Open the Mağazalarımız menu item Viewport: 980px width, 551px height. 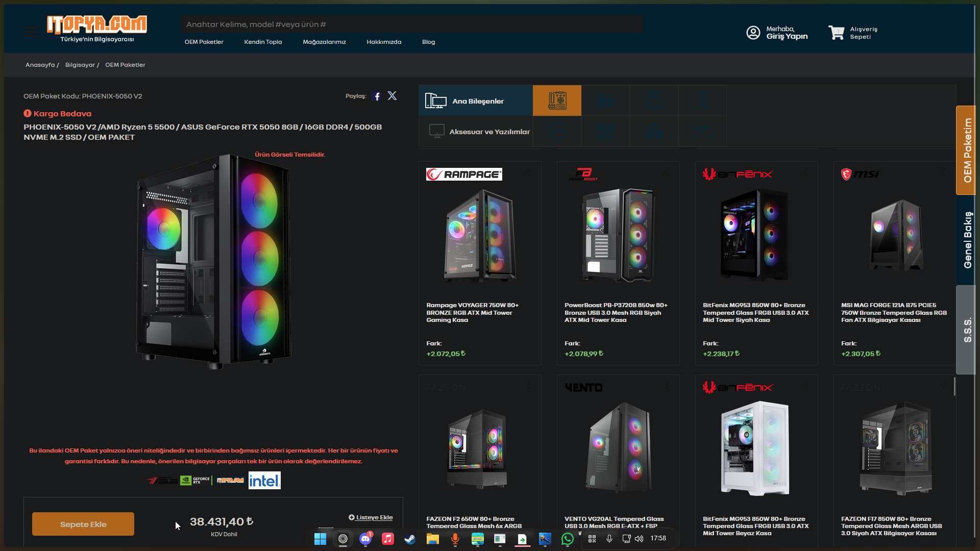pyautogui.click(x=324, y=42)
